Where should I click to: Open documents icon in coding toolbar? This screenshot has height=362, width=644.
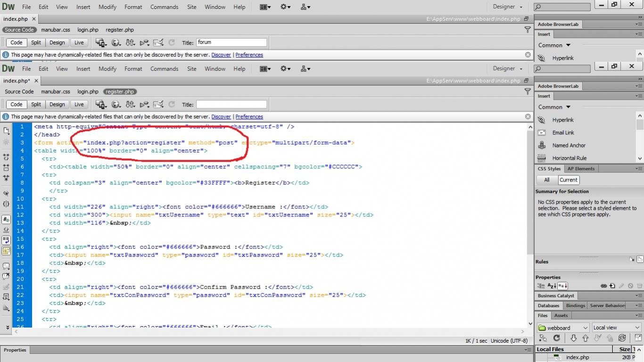point(7,130)
